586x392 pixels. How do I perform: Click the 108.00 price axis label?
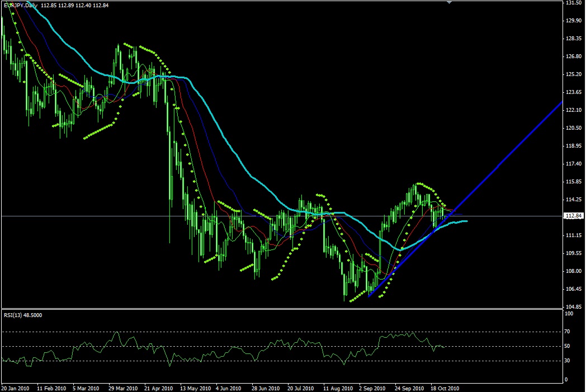coord(574,271)
